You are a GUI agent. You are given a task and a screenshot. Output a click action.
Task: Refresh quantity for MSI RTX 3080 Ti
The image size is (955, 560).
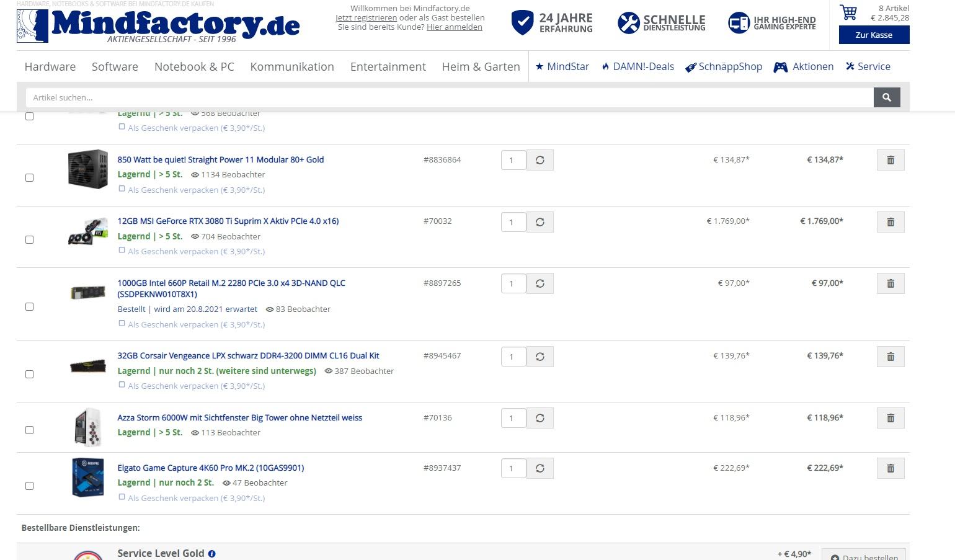point(540,222)
